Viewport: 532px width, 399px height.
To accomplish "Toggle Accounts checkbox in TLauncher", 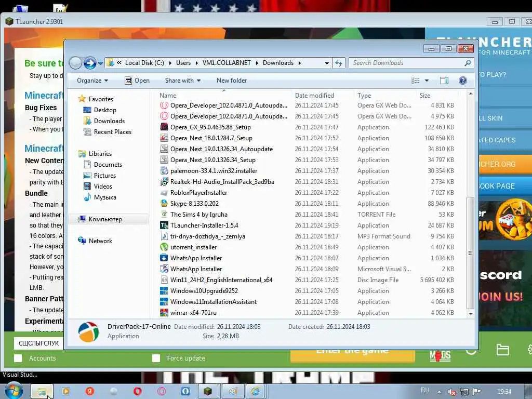I will pyautogui.click(x=18, y=358).
